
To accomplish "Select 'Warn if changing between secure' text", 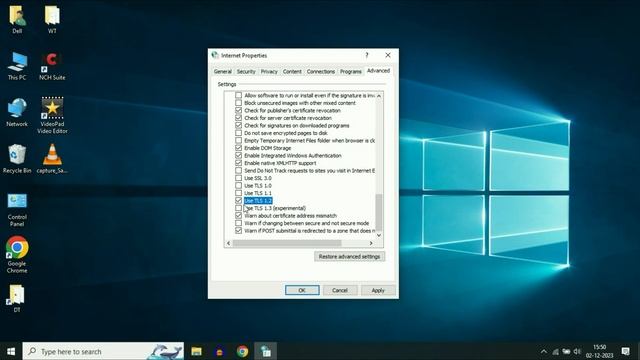I will point(307,223).
